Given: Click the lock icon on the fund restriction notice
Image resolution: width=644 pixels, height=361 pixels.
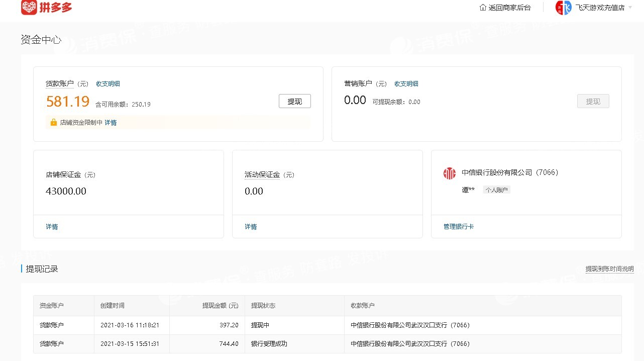Looking at the screenshot, I should pos(53,122).
